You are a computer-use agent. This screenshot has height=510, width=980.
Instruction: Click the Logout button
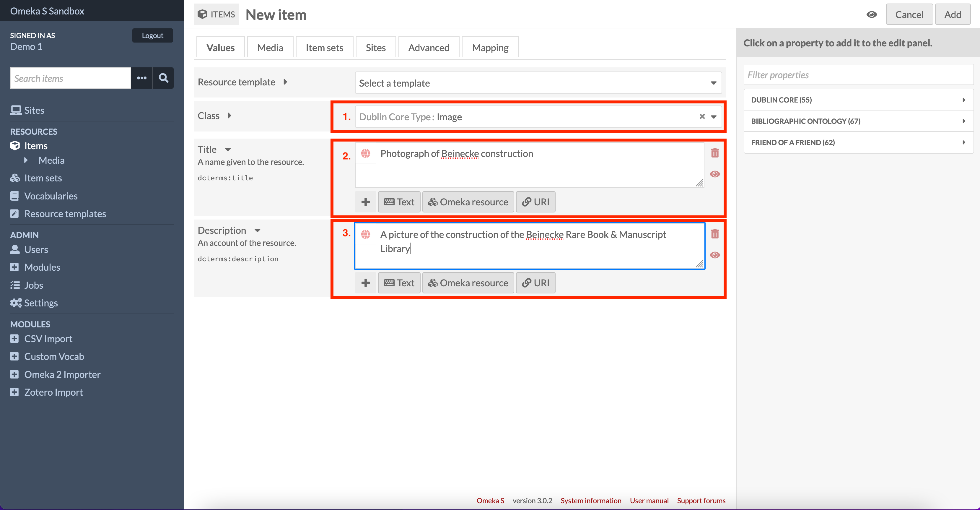[153, 35]
